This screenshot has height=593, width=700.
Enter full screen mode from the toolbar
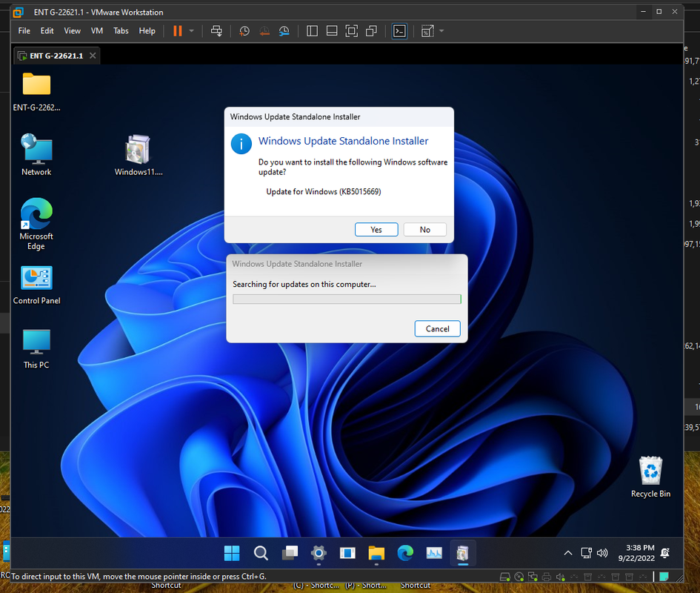tap(351, 31)
